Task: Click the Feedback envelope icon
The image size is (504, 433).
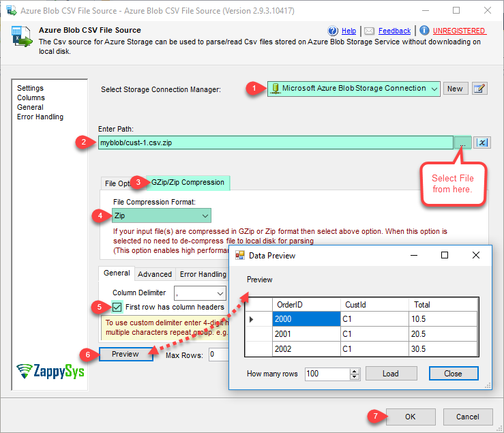Action: click(x=369, y=31)
